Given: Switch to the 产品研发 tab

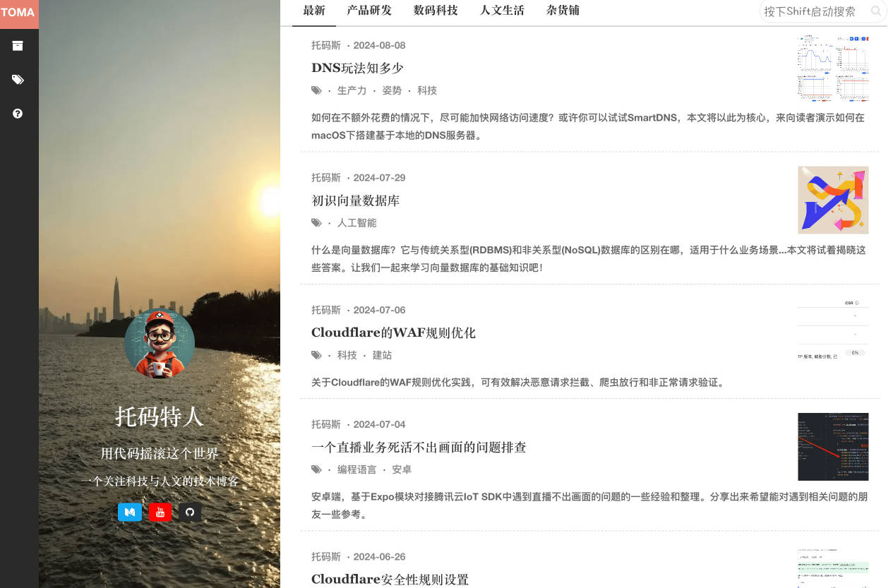Looking at the screenshot, I should pos(369,11).
